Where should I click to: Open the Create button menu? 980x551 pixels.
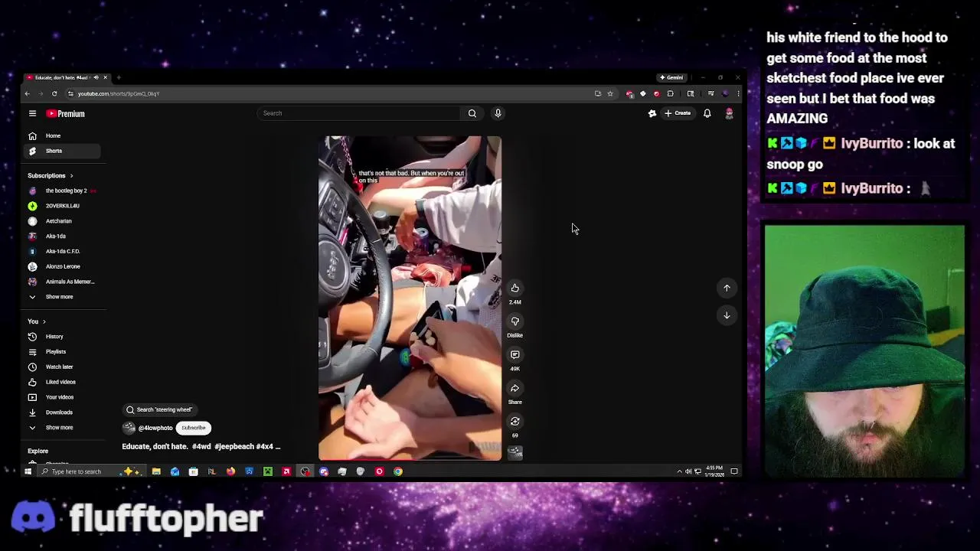[678, 113]
